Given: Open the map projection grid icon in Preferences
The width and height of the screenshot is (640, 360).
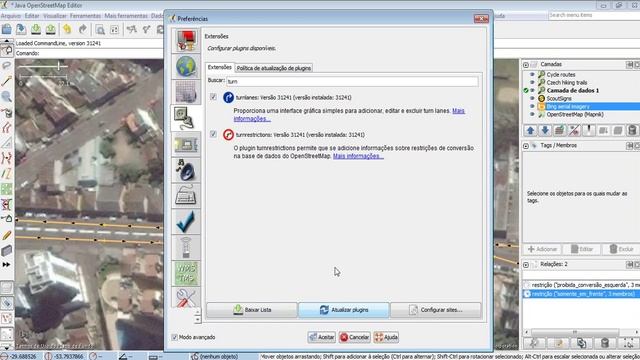Looking at the screenshot, I should point(186,92).
